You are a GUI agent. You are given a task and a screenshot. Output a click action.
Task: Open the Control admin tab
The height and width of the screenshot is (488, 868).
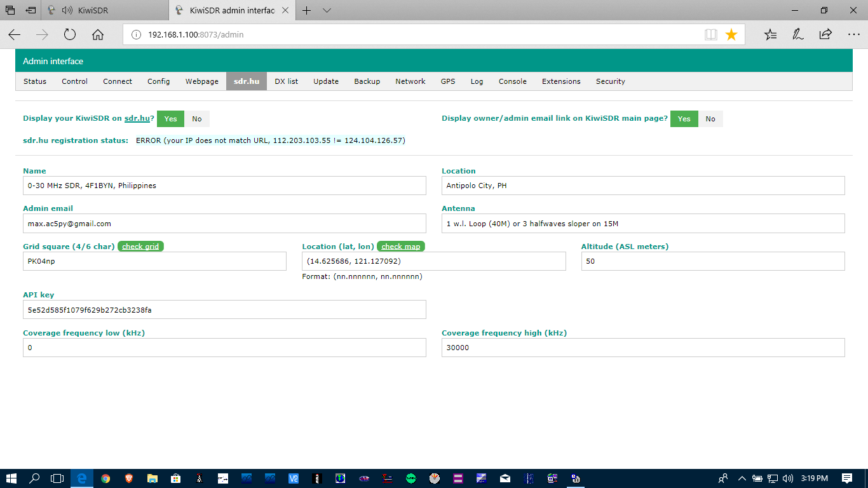(x=74, y=81)
